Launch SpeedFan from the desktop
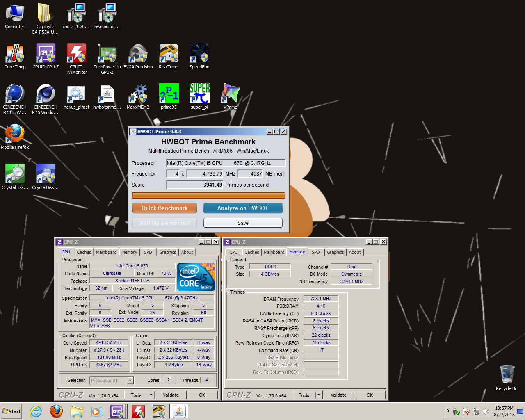The height and width of the screenshot is (420, 525). [199, 57]
